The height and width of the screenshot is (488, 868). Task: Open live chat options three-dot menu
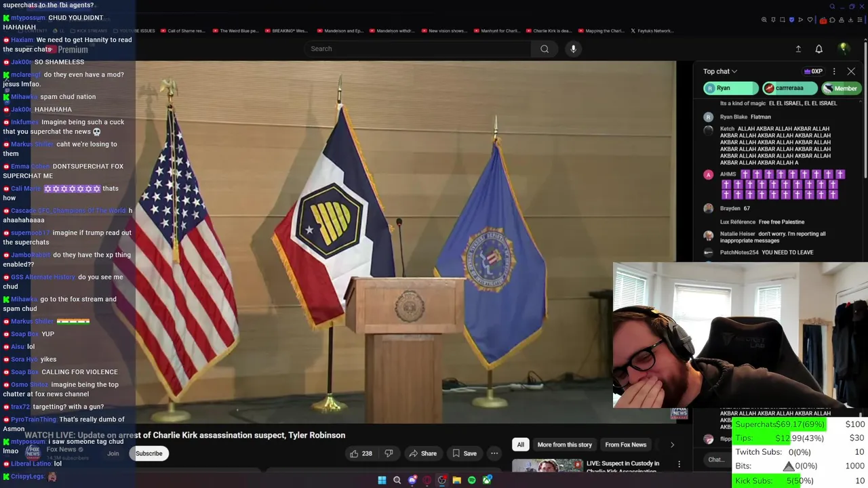[834, 71]
